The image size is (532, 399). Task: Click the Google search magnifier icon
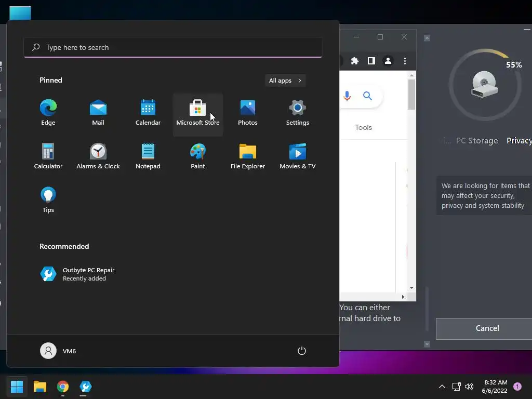pos(367,96)
